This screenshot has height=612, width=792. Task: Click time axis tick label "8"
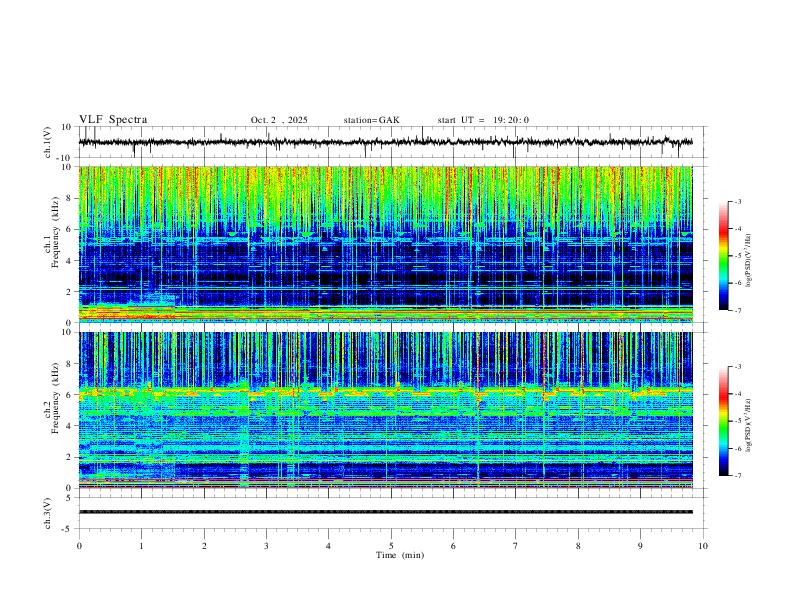tap(578, 546)
